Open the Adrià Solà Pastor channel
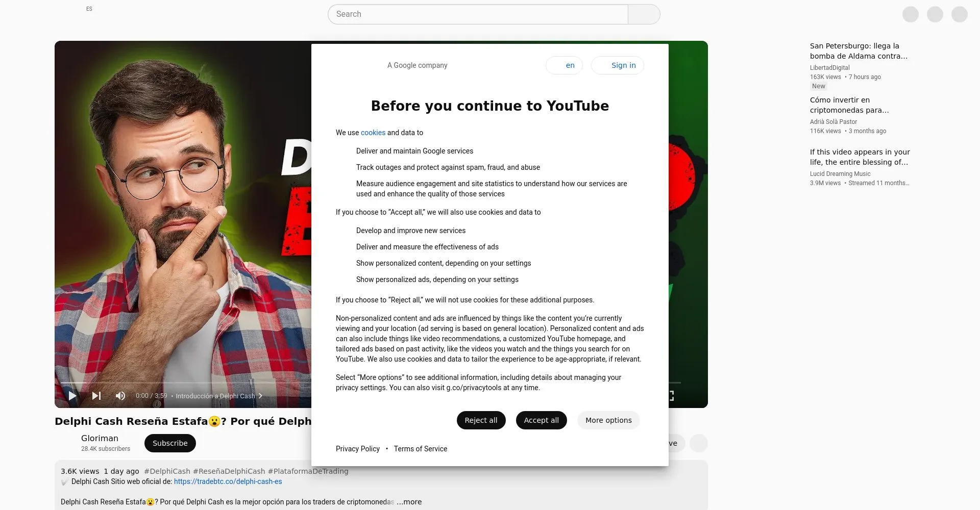980x510 pixels. click(834, 122)
